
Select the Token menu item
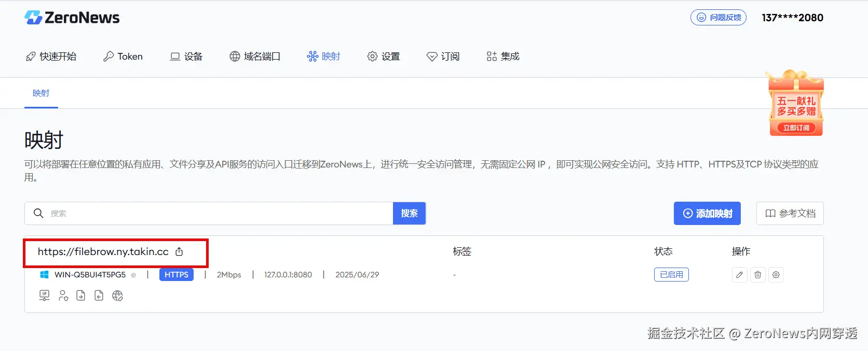click(123, 57)
